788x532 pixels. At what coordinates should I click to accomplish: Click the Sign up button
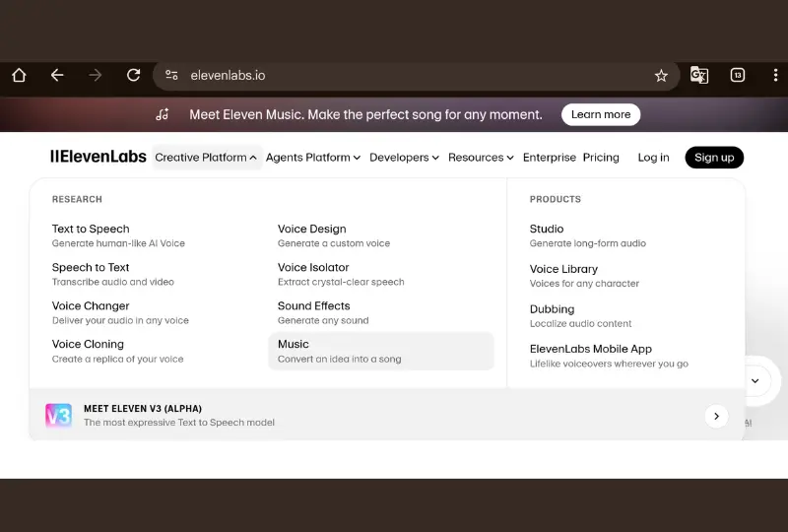coord(714,158)
